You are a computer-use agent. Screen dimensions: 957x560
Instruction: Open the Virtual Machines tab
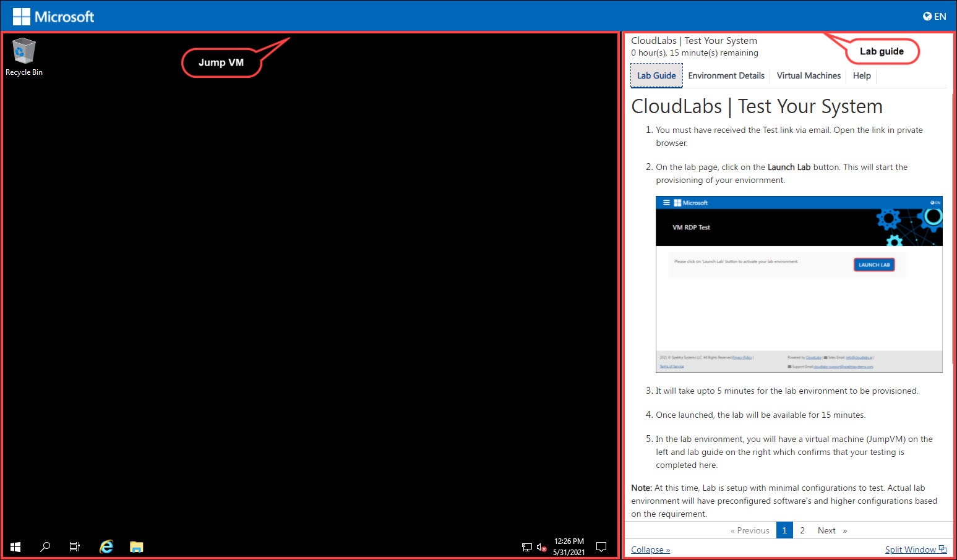pos(809,75)
